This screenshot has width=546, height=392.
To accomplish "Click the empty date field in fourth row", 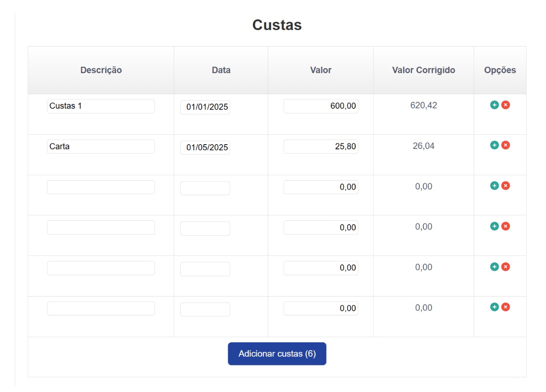I will [205, 229].
